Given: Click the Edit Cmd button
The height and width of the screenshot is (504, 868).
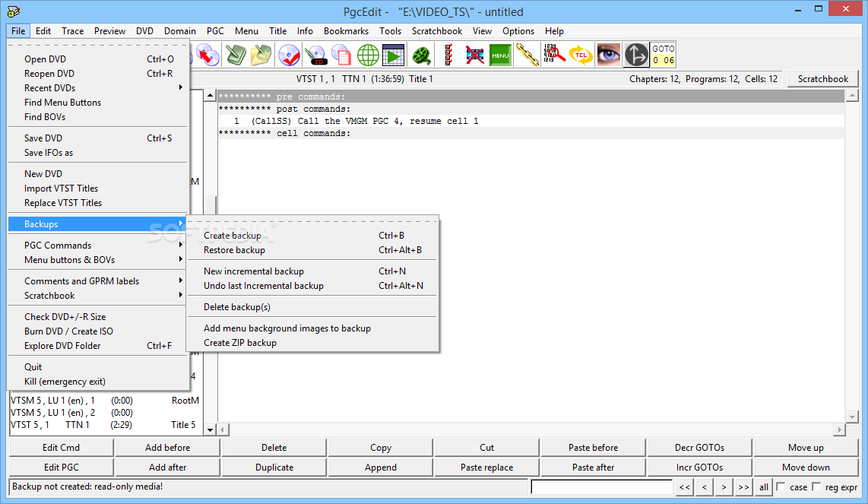Looking at the screenshot, I should click(62, 448).
